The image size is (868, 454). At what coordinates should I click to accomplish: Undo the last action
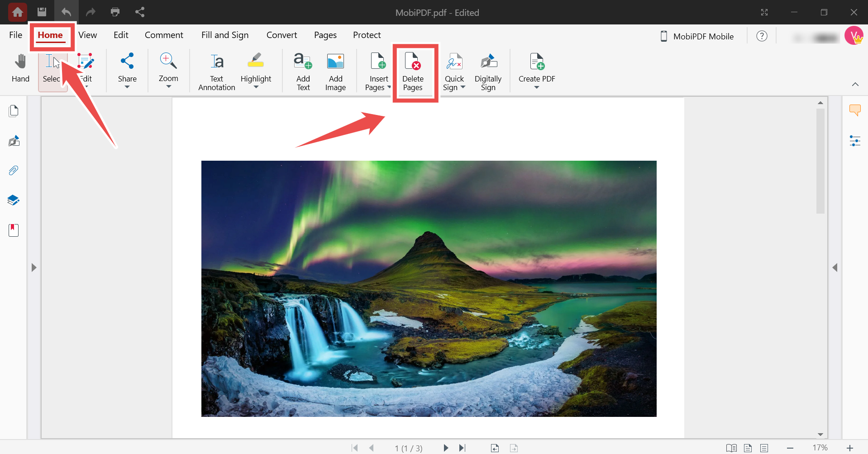click(x=66, y=12)
